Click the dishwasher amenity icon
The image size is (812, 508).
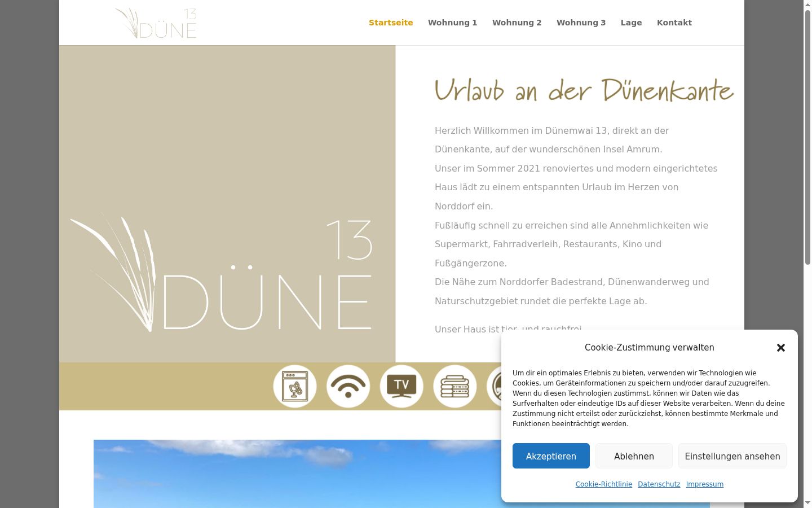tap(295, 387)
